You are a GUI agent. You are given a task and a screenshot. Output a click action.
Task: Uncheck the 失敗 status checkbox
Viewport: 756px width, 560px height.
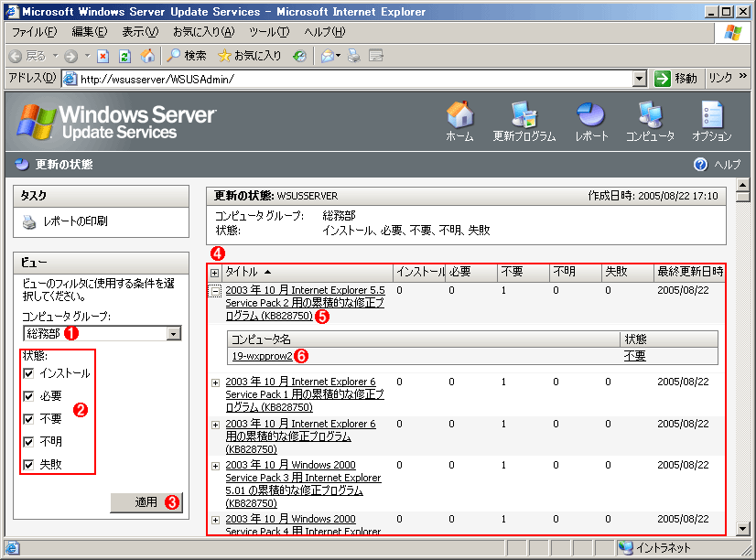pyautogui.click(x=28, y=465)
